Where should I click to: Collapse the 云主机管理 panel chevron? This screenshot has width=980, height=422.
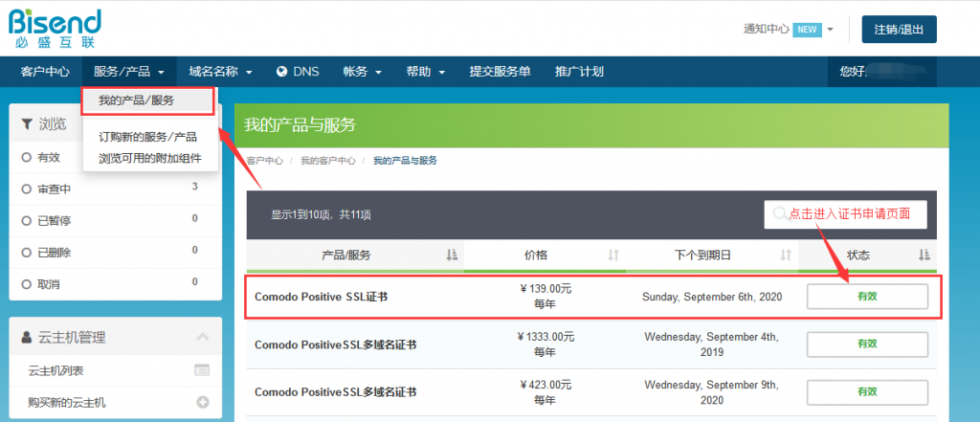(202, 337)
